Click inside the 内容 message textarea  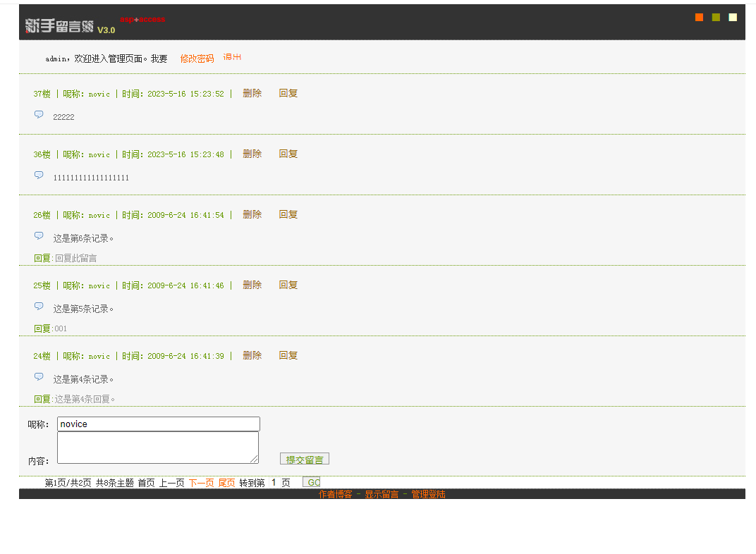pos(158,448)
